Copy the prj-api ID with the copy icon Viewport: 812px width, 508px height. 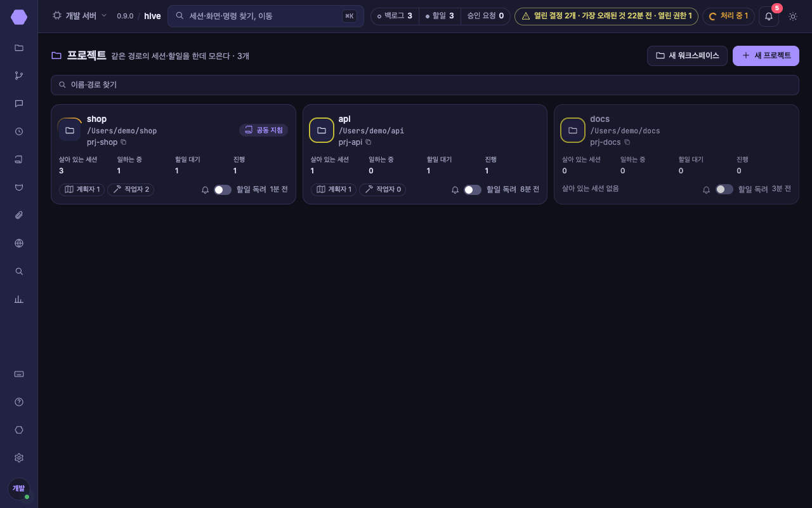coord(369,142)
